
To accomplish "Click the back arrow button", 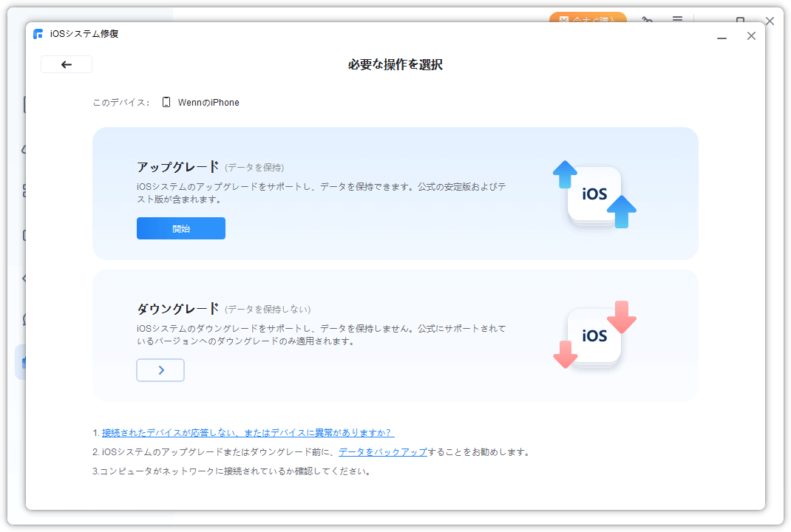I will [67, 64].
